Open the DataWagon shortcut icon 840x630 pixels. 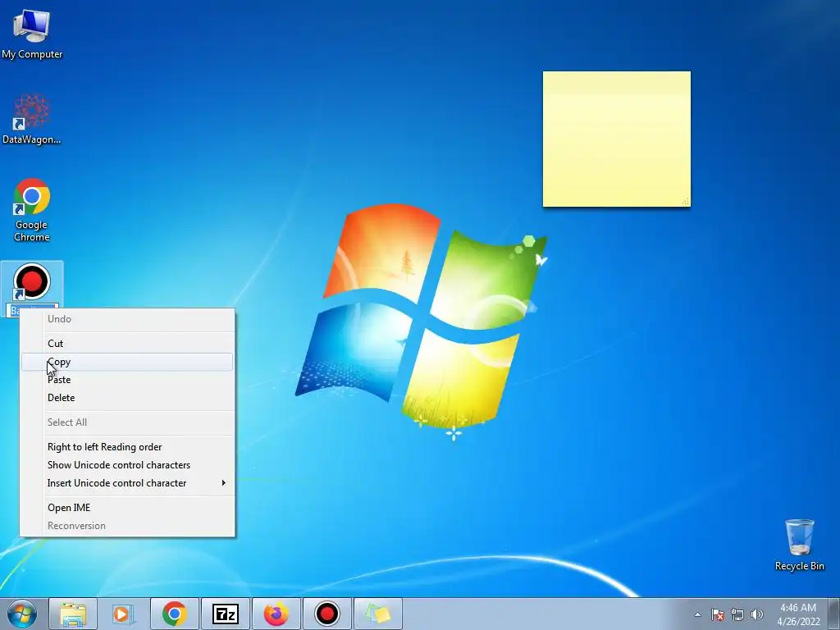32,119
